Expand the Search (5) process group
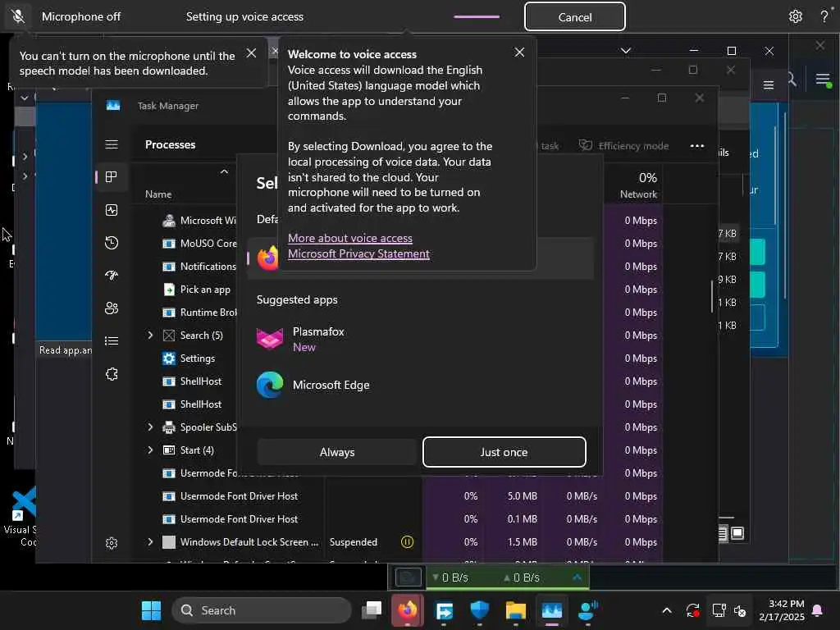This screenshot has width=840, height=630. pos(151,336)
